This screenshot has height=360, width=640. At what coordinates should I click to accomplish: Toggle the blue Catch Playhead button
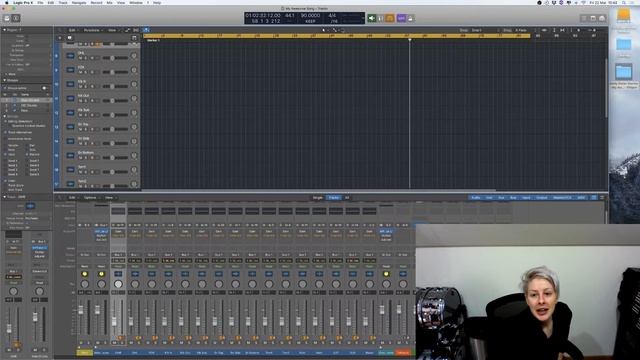[x=146, y=30]
